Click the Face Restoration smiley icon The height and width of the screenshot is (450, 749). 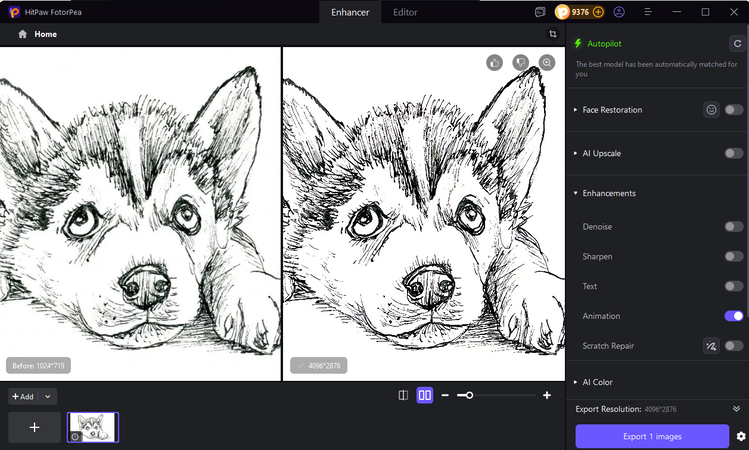point(711,110)
